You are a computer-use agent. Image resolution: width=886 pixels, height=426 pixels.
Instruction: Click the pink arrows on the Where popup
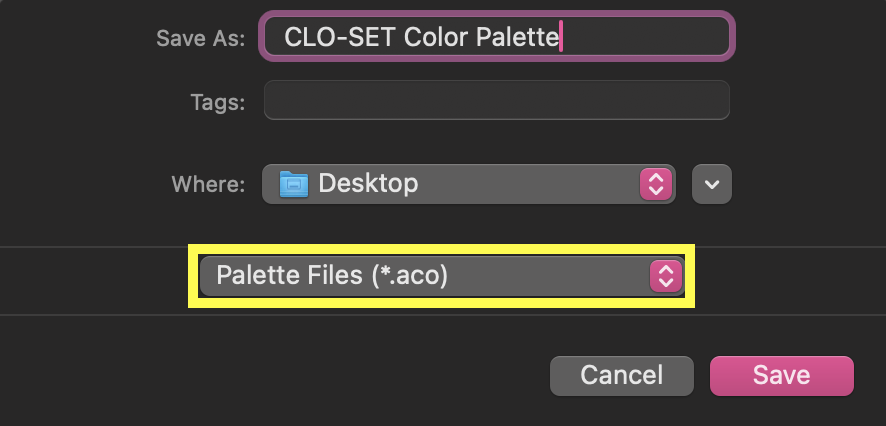(x=655, y=184)
